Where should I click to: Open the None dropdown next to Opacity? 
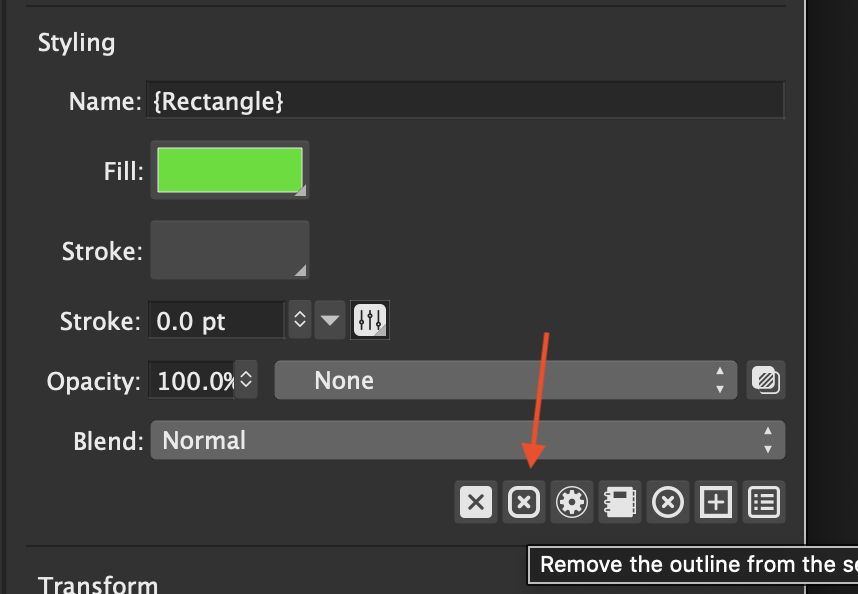505,381
